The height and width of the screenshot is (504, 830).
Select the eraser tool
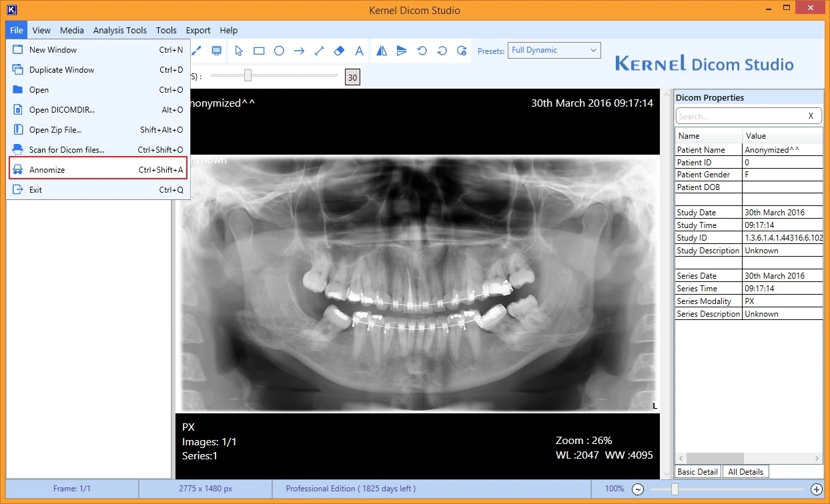pos(339,51)
